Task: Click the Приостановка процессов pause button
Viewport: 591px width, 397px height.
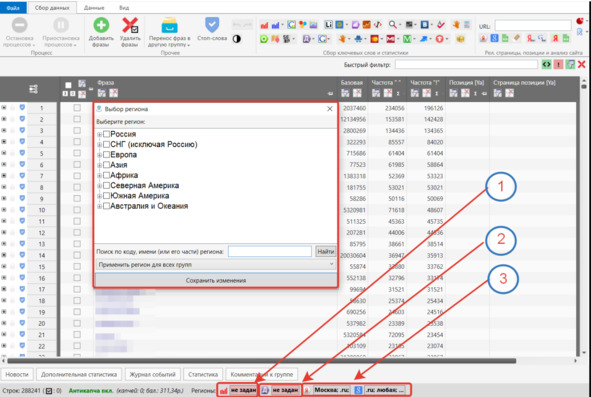Action: [x=61, y=32]
